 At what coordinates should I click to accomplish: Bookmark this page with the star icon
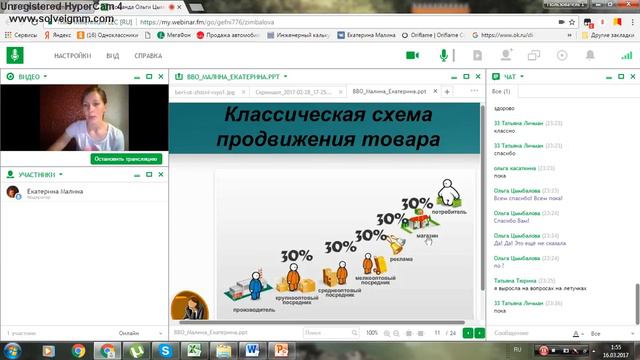point(572,22)
